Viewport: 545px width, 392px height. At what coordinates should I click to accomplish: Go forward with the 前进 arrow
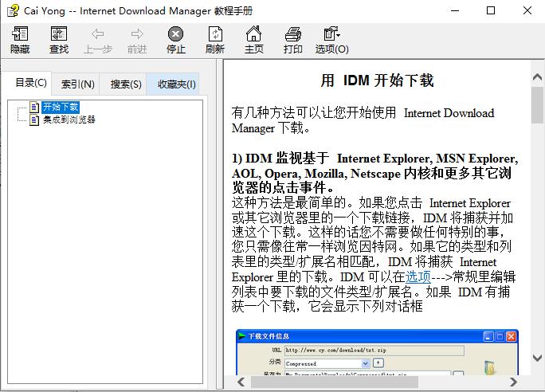(x=137, y=40)
